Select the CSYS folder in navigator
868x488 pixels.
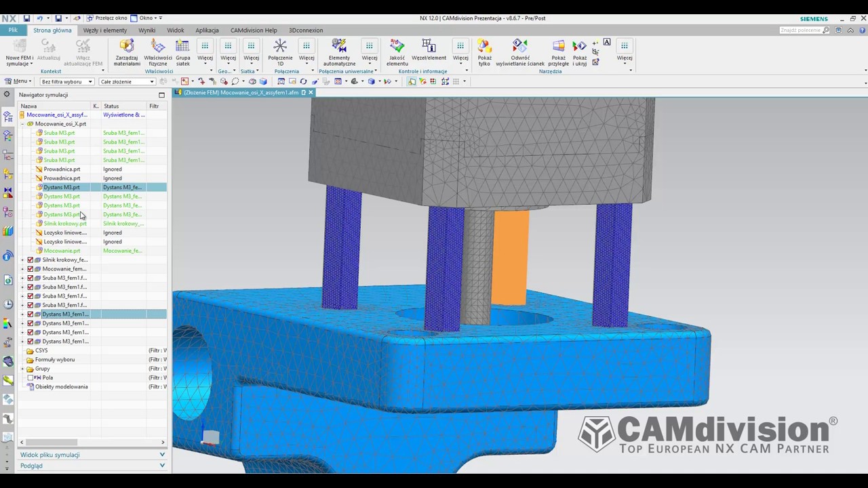tap(41, 350)
